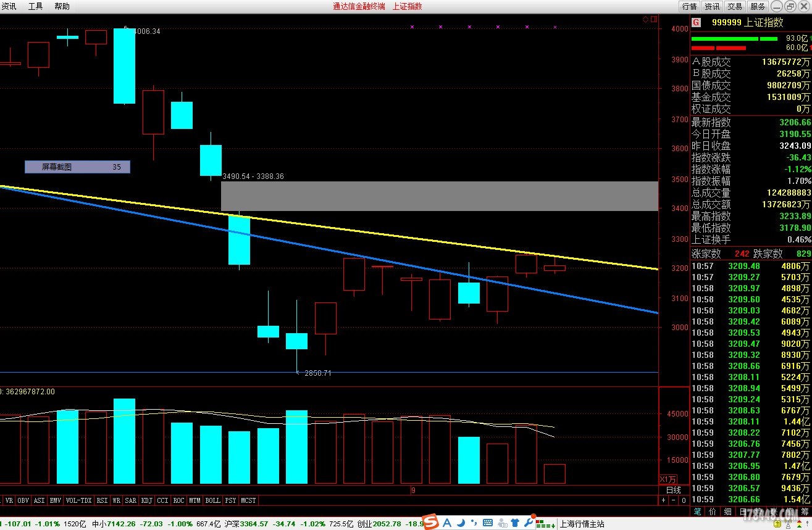Select the gray 3490.54 - 3388.36 rectangle
Viewport: 812px width, 530px height.
(x=440, y=196)
